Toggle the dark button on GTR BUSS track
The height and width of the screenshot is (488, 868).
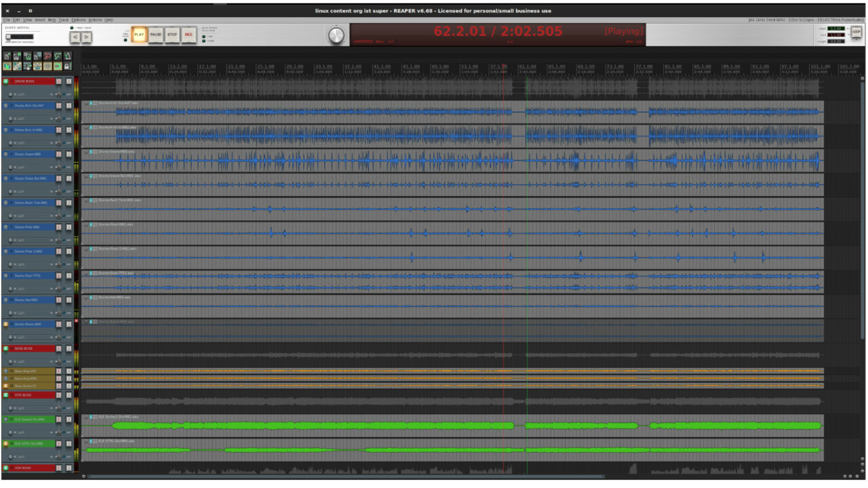coord(68,394)
